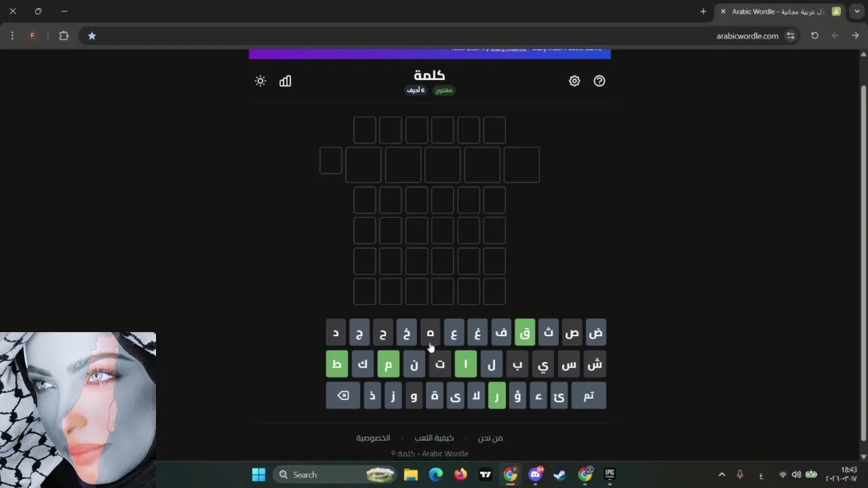Tap the ل key

[x=492, y=364]
